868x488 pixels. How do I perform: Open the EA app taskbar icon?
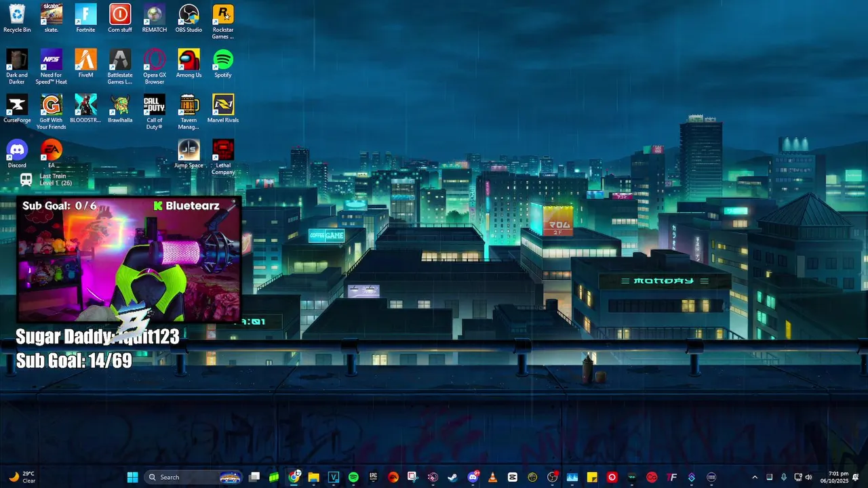(393, 477)
